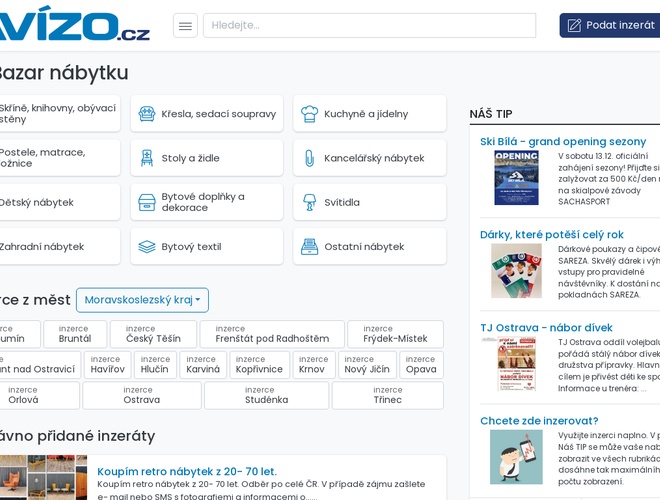This screenshot has height=500, width=660.
Task: Select the city Frenštát pod Radhoštěm
Action: (x=272, y=335)
